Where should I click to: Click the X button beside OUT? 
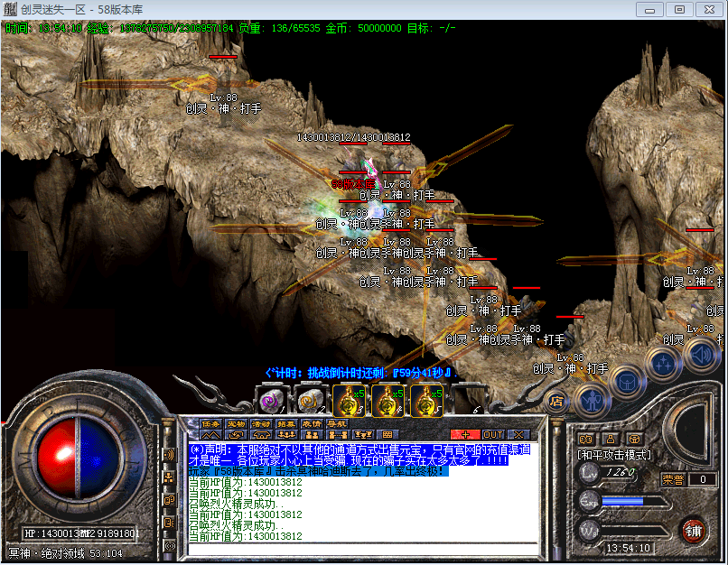click(x=518, y=435)
